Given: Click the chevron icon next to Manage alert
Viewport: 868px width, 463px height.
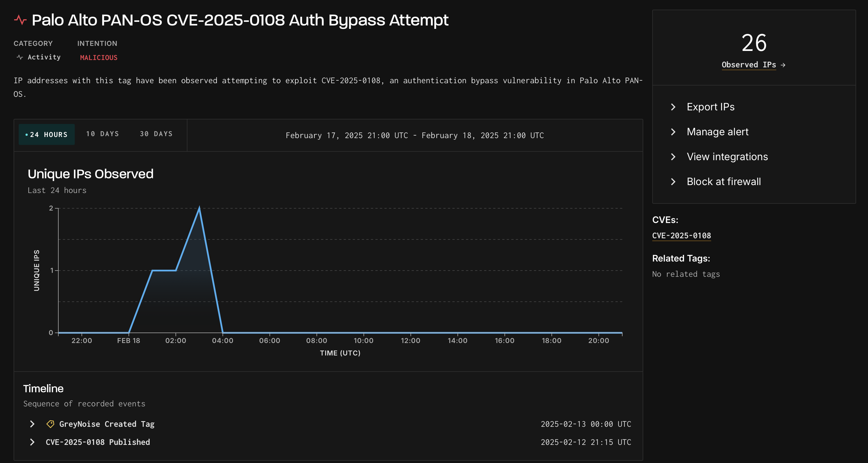Looking at the screenshot, I should 673,132.
